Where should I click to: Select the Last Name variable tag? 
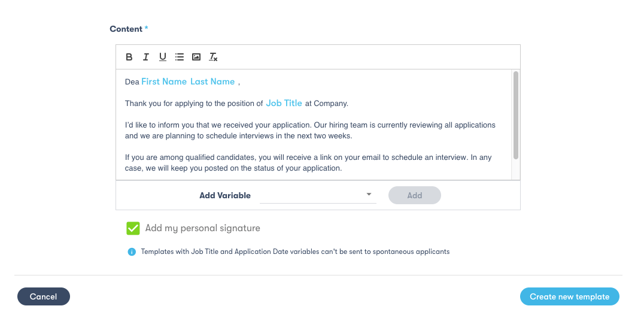212,81
